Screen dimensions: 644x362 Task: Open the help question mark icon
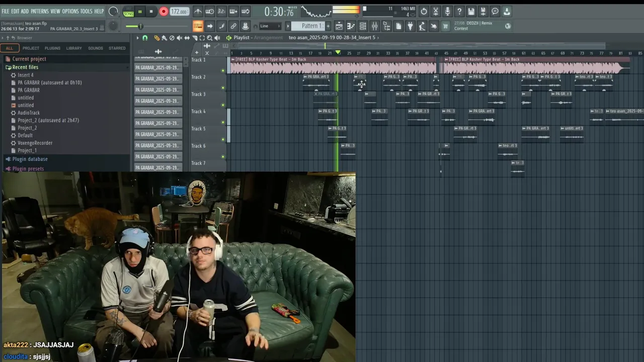pos(459,11)
